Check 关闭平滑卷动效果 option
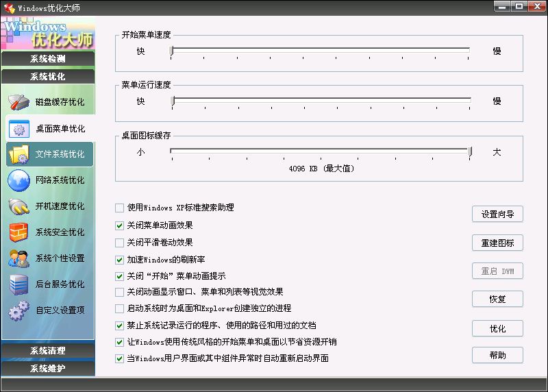This screenshot has width=548, height=392. click(x=119, y=243)
